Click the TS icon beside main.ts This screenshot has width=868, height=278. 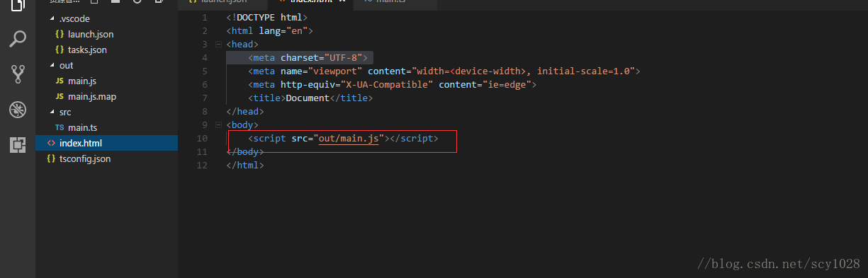click(x=60, y=127)
